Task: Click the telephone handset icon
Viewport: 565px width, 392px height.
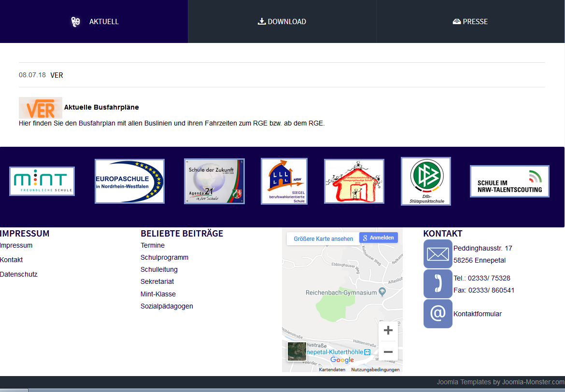Action: [438, 284]
